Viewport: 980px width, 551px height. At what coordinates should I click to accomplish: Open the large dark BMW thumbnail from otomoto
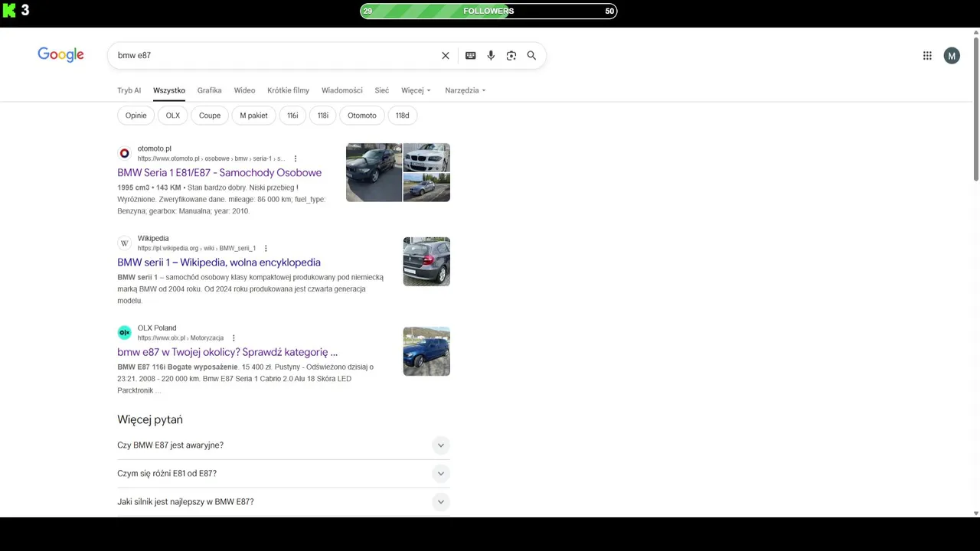tap(374, 172)
